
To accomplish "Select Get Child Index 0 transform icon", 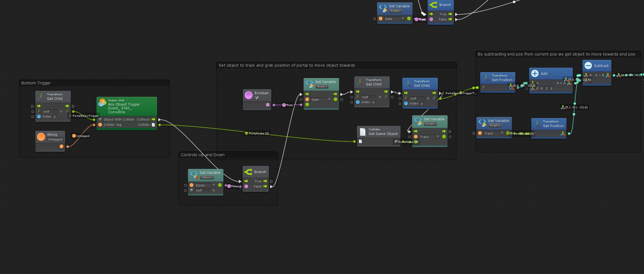I will pos(360,82).
